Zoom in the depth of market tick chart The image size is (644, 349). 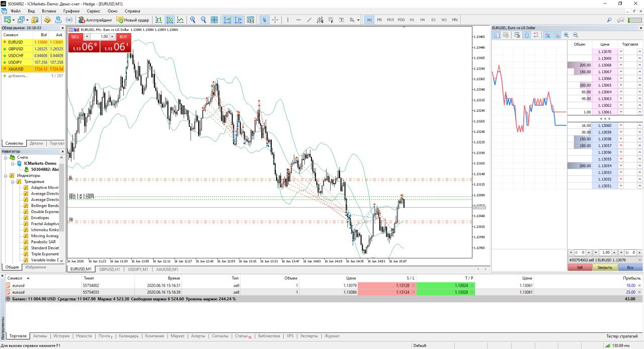pyautogui.click(x=566, y=35)
